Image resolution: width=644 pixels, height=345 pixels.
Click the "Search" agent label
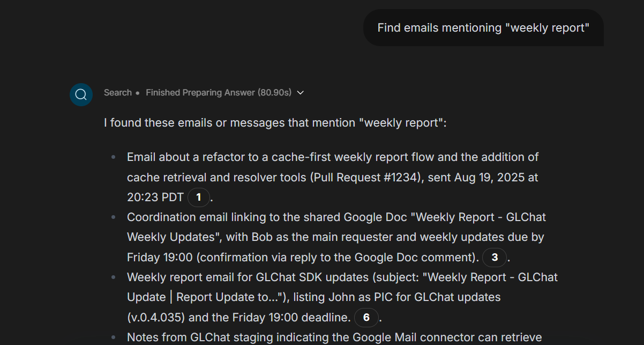pyautogui.click(x=117, y=93)
